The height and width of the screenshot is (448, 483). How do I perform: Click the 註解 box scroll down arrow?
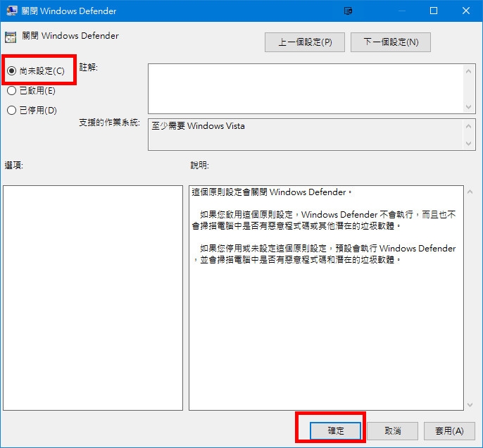(x=468, y=107)
